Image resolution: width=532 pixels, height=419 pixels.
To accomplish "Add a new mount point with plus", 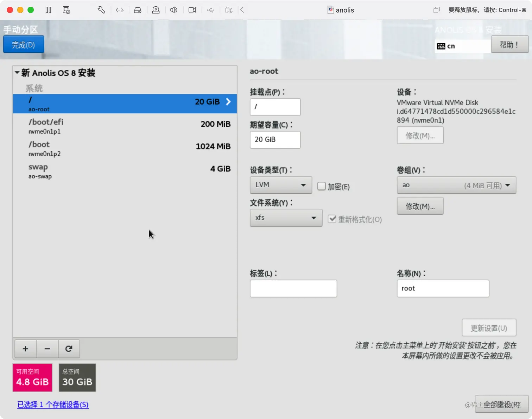I will [25, 349].
